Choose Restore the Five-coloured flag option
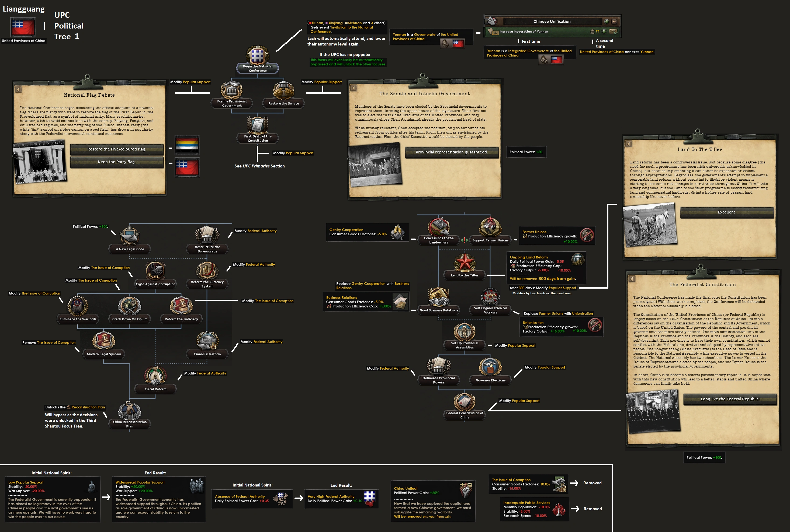Viewport: 790px width, 532px height. (x=116, y=149)
